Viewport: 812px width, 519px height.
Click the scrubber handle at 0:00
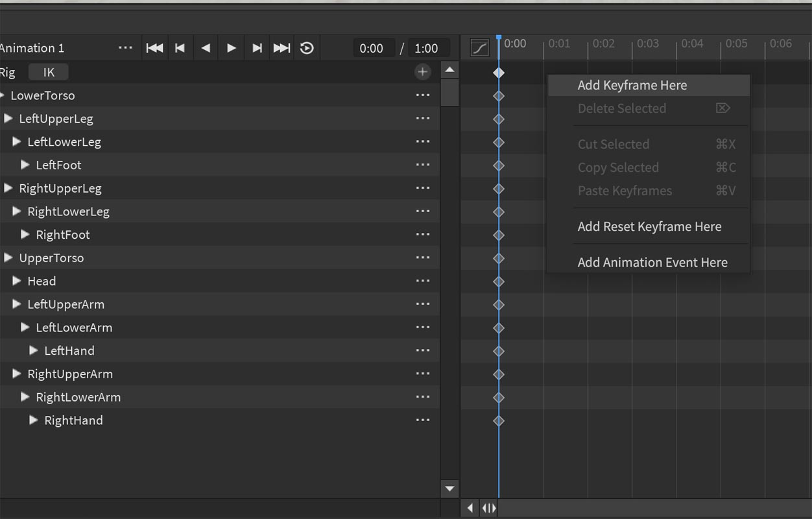click(498, 38)
